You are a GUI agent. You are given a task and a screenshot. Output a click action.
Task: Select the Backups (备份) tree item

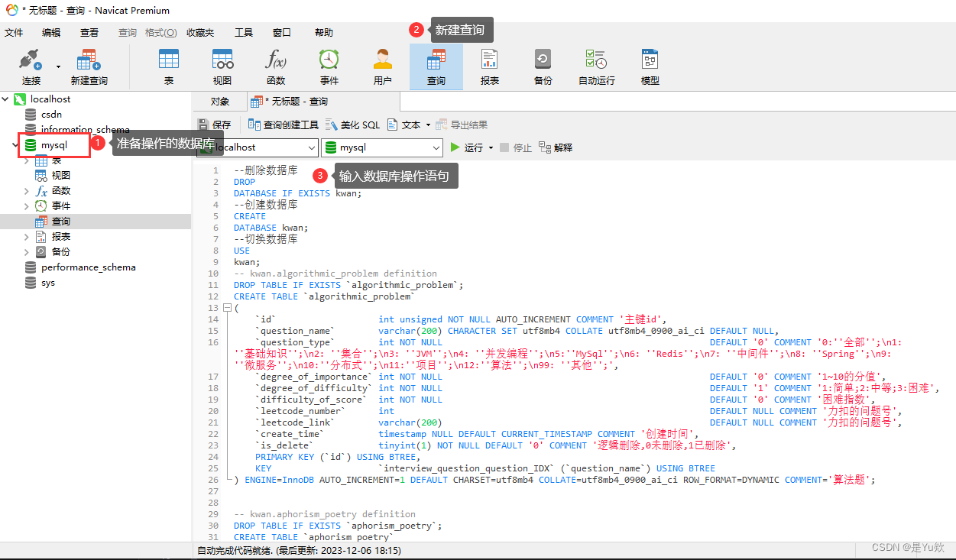[x=61, y=252]
